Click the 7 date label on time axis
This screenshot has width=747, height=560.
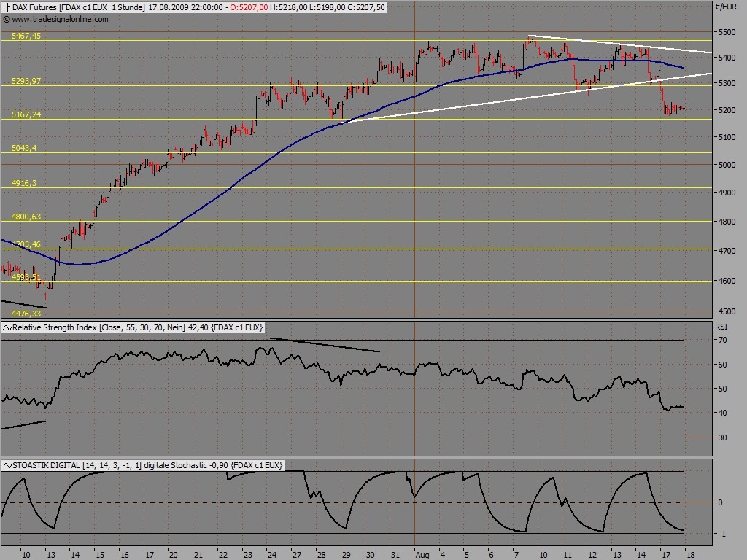pos(516,555)
